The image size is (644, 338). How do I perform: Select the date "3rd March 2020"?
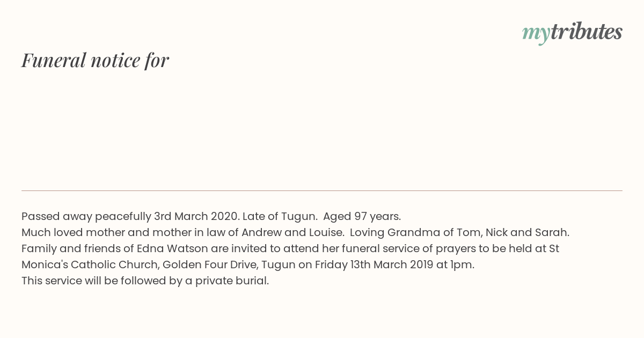tap(195, 217)
